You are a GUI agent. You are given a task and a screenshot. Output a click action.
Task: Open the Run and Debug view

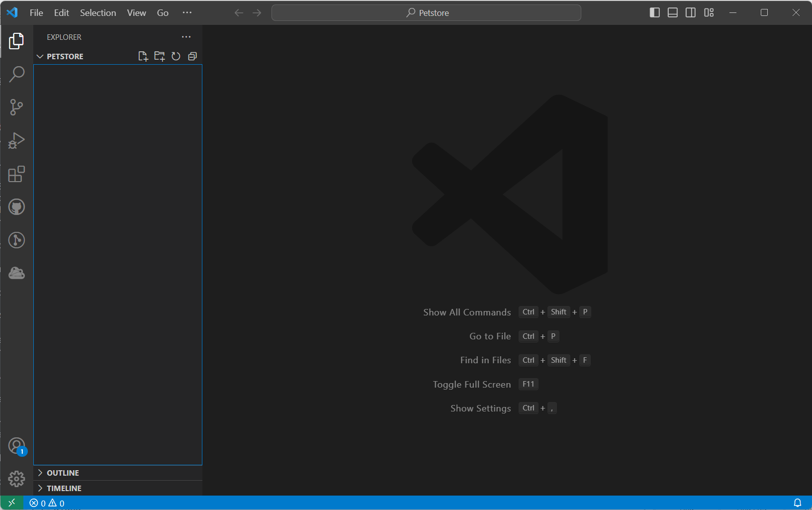tap(16, 141)
